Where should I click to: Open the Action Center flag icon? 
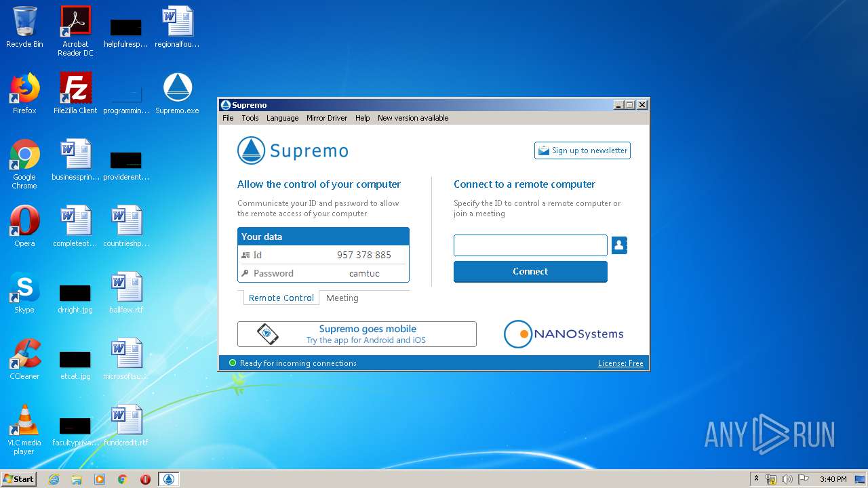point(804,479)
